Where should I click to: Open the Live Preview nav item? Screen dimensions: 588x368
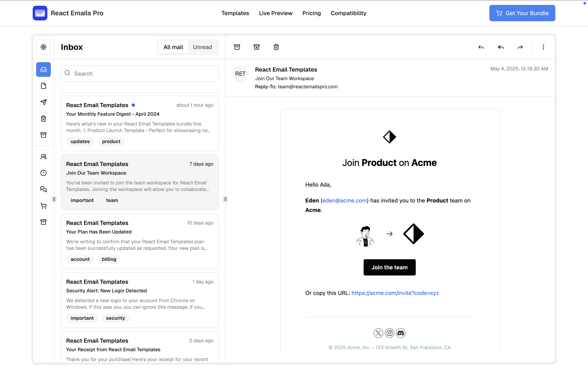276,13
